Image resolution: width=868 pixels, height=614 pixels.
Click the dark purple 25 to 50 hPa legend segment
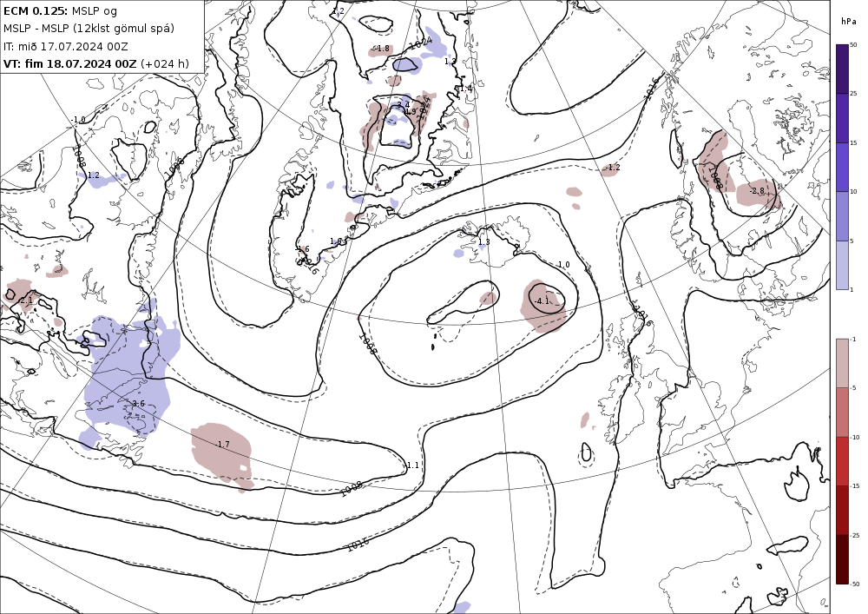click(842, 69)
